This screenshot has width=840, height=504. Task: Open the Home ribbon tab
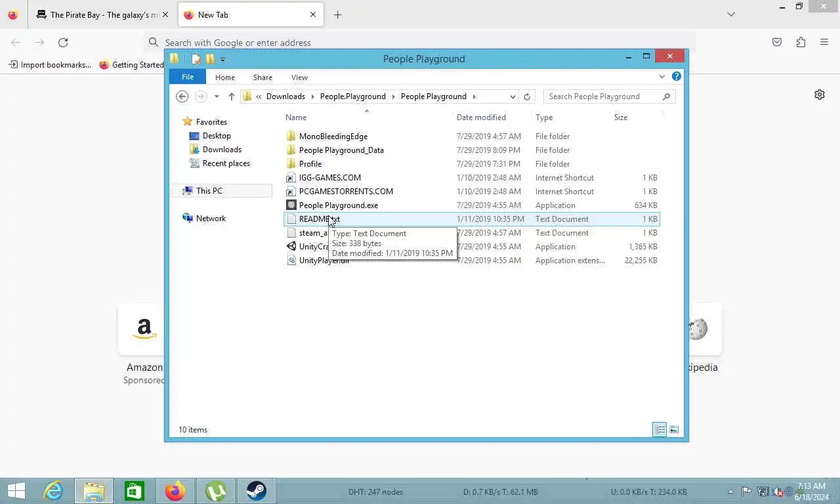[225, 77]
